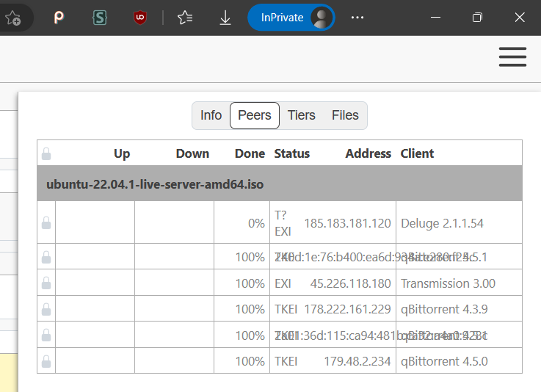The width and height of the screenshot is (541, 392).
Task: Select the Peers tab
Action: (x=255, y=115)
